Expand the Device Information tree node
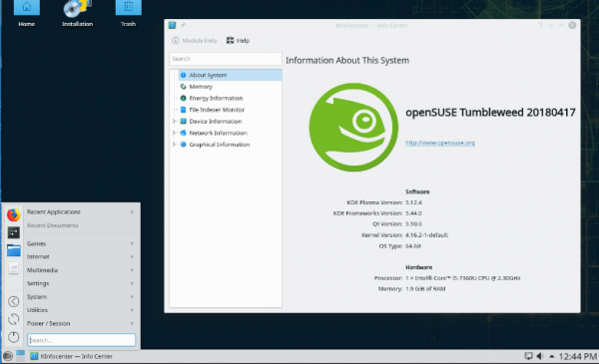599x364 pixels. 174,121
